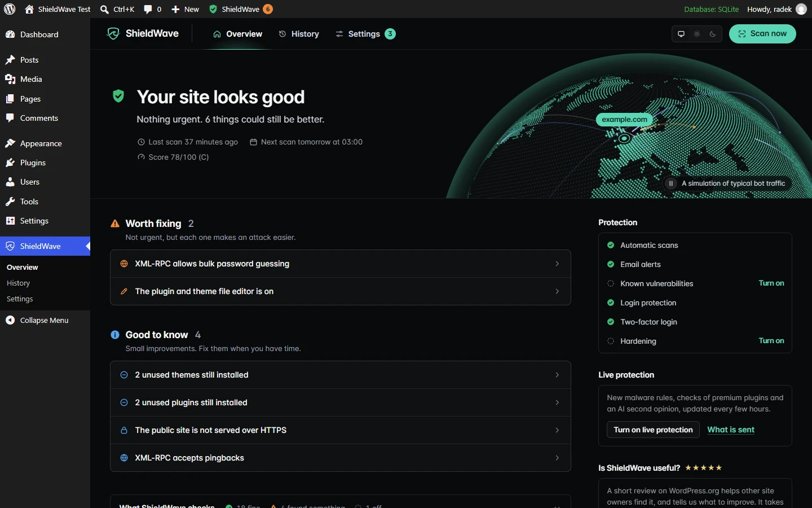Select system theme mode icon
The width and height of the screenshot is (812, 508).
click(681, 34)
